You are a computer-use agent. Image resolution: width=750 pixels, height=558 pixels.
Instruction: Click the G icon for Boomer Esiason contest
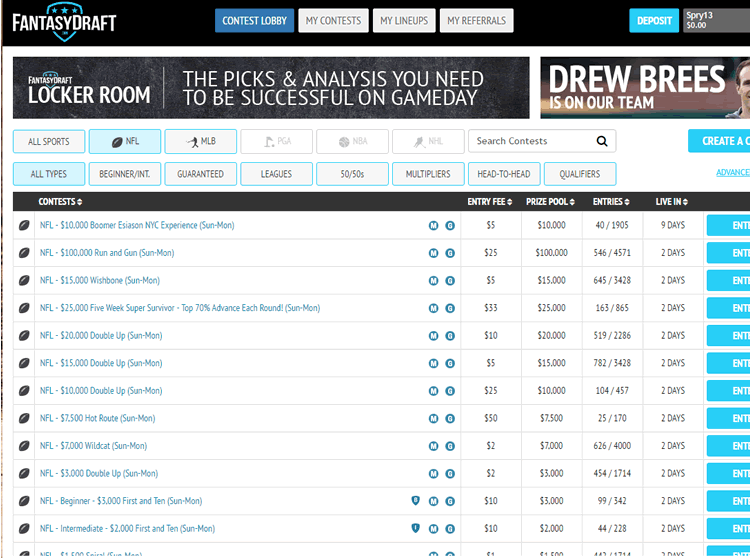click(x=450, y=226)
